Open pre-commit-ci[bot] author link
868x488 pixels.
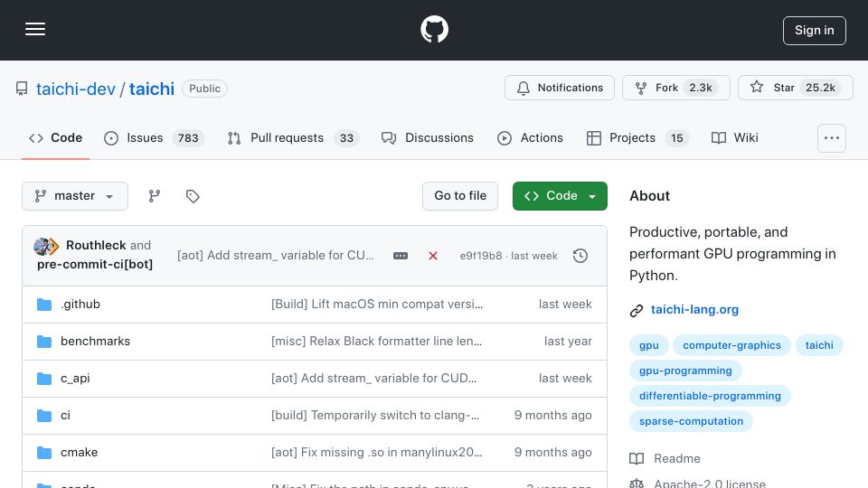pyautogui.click(x=95, y=265)
